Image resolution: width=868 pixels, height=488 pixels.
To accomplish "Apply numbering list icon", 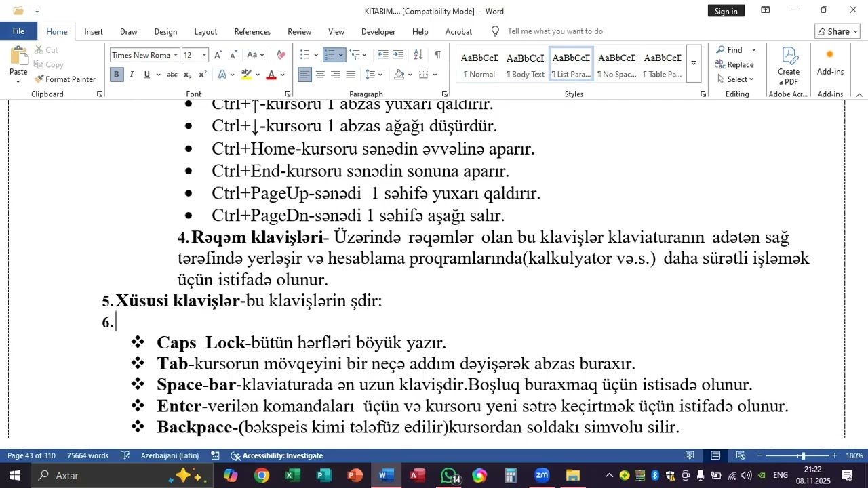I will (330, 55).
